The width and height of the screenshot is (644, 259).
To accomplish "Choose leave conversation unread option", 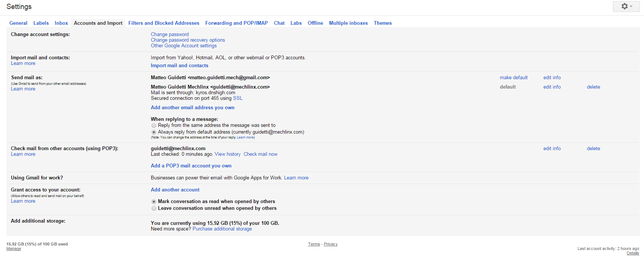I will pyautogui.click(x=154, y=208).
